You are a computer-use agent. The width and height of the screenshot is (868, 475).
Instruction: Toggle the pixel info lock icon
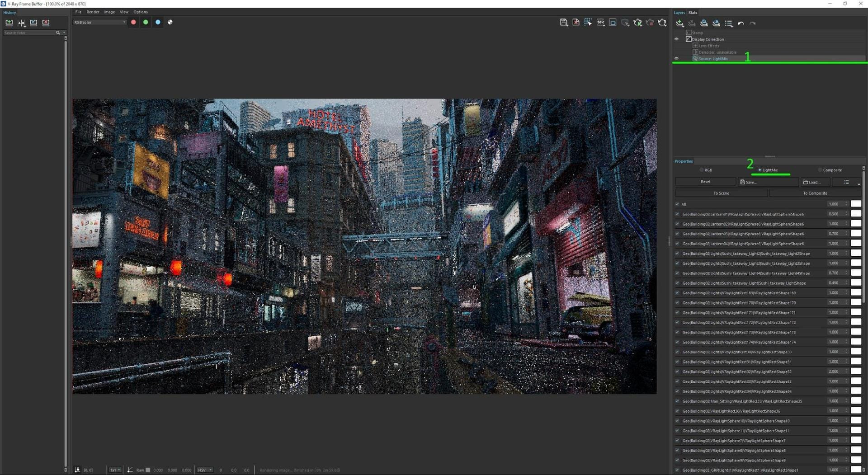(77, 470)
